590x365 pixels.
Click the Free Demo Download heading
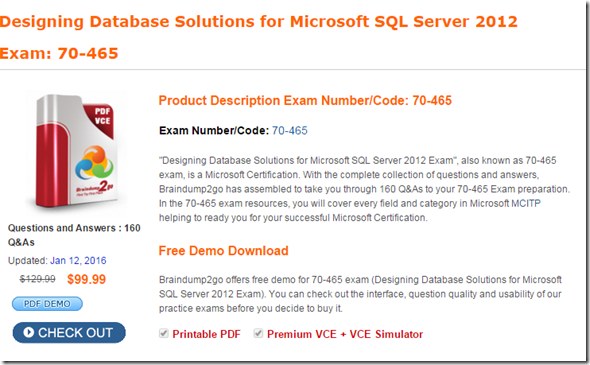(x=224, y=251)
